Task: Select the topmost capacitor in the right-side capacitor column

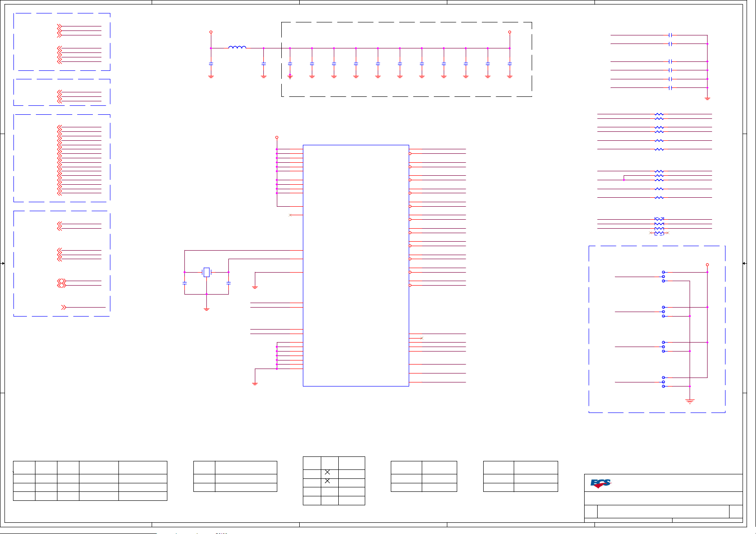Action: 670,35
